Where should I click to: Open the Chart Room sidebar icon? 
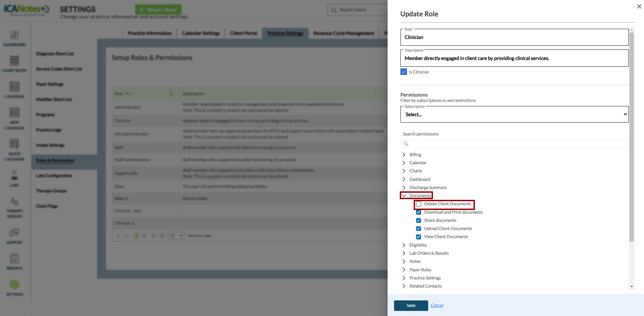click(14, 61)
